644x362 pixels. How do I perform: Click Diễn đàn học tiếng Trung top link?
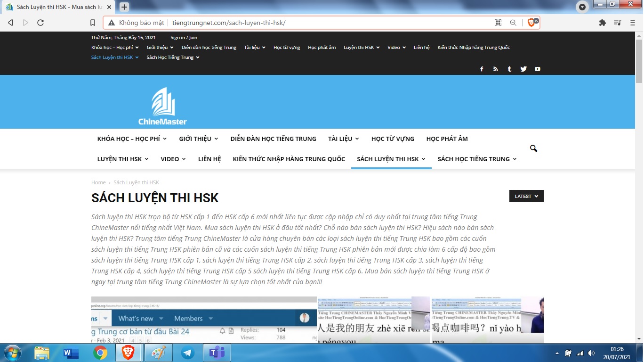[209, 47]
